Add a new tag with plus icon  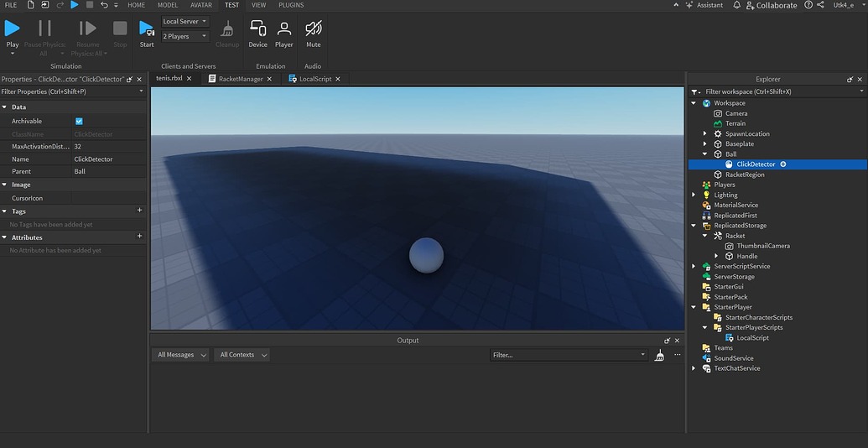pos(139,211)
